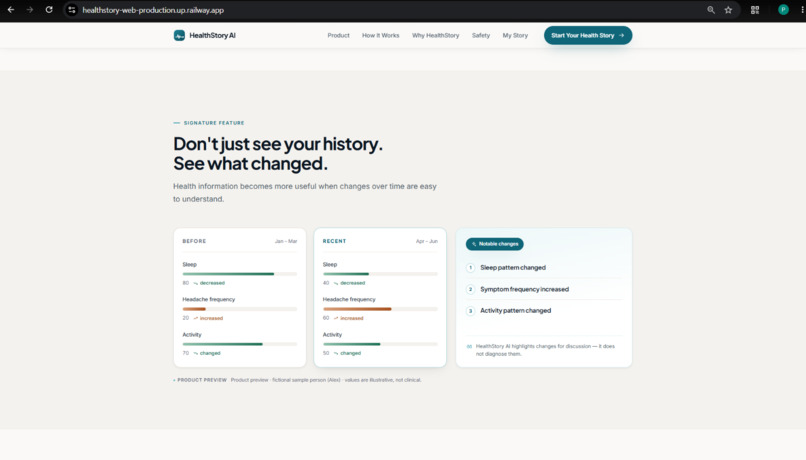Click 50 changed value in Recent card

pos(342,353)
